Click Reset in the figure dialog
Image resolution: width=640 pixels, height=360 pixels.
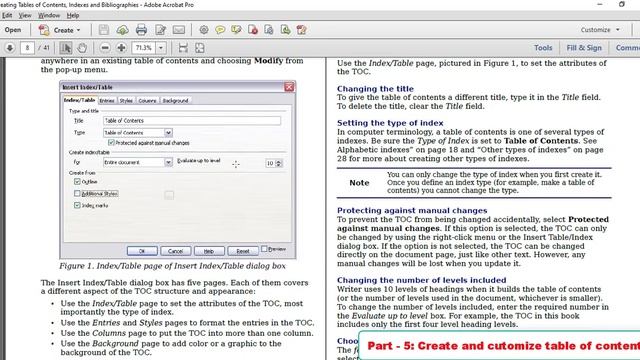point(242,251)
